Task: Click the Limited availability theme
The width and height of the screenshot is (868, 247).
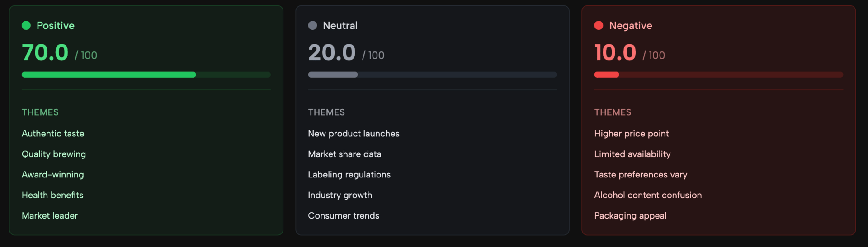Action: point(632,154)
